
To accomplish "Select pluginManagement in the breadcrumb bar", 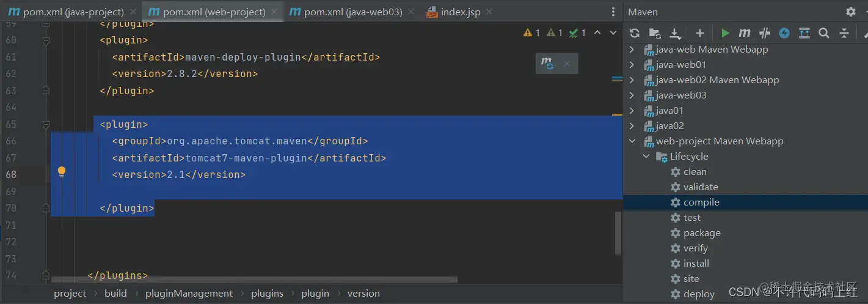I will [189, 294].
